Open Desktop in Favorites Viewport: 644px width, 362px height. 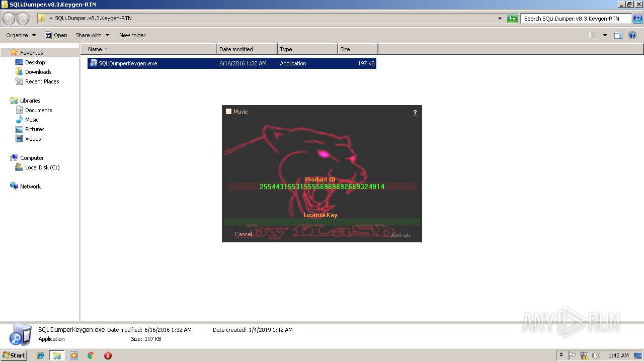tap(35, 62)
